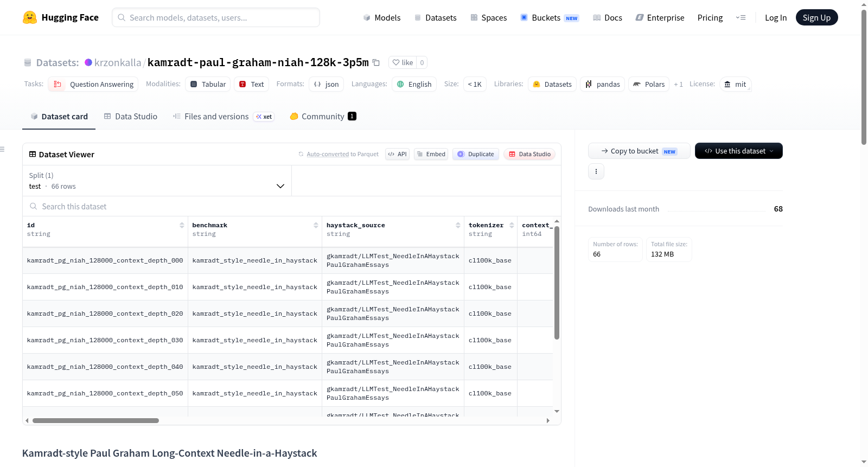Click the table scroll-right arrow
Viewport: 868px width, 467px height.
(x=548, y=420)
